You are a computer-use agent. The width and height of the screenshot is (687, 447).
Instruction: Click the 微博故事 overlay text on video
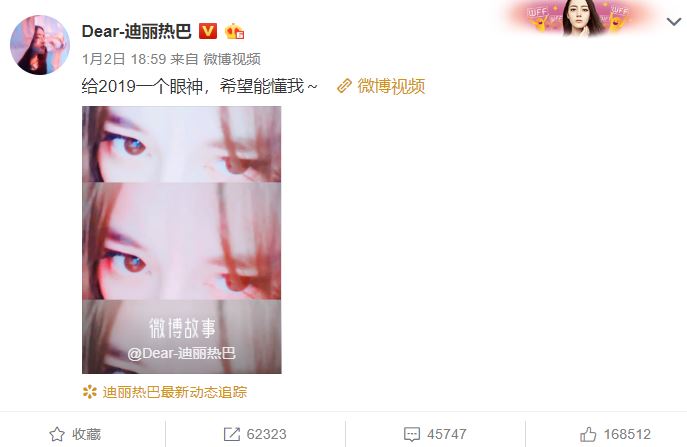tap(182, 328)
